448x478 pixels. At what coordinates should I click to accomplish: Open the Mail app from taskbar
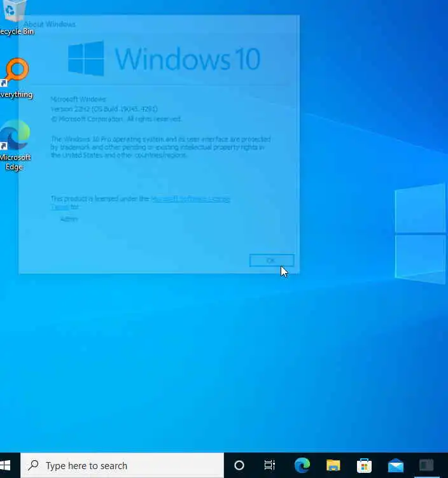(396, 465)
